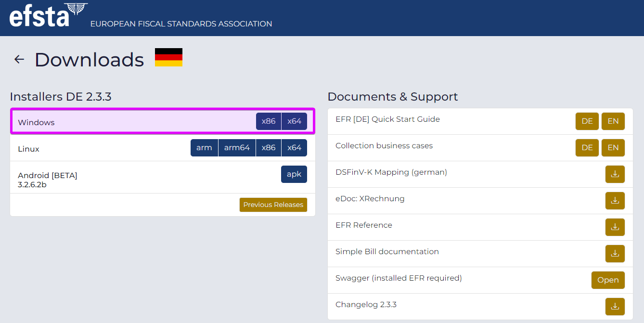Click the Swagger (installed EFR required) text
The width and height of the screenshot is (644, 323).
(399, 278)
